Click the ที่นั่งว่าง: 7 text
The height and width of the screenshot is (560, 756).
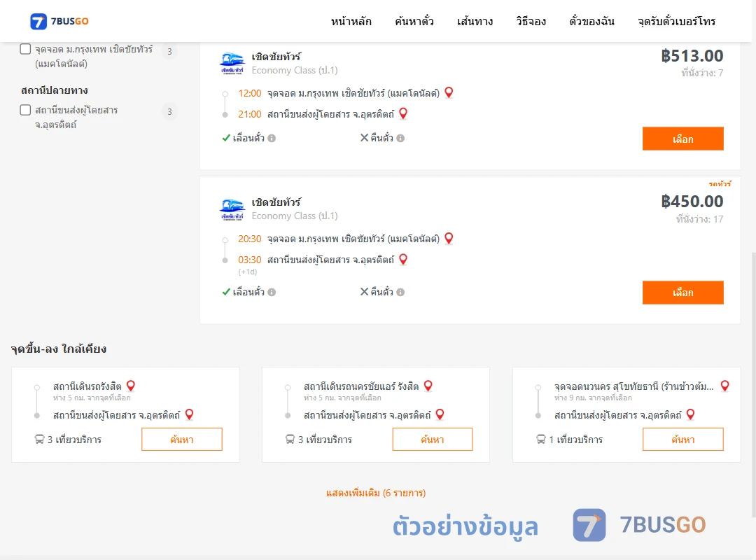click(702, 73)
